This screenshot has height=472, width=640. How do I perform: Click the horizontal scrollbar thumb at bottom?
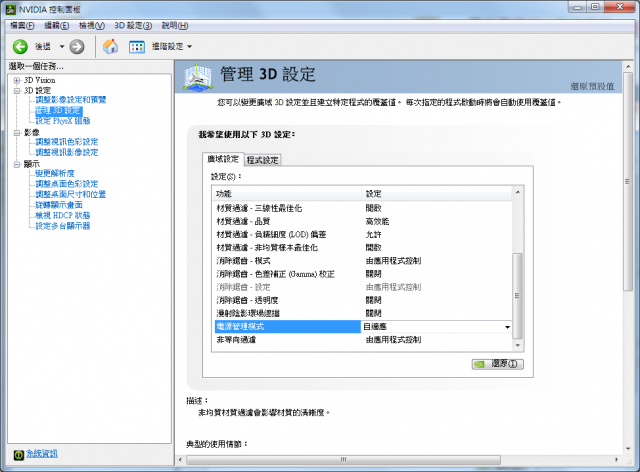pyautogui.click(x=344, y=460)
